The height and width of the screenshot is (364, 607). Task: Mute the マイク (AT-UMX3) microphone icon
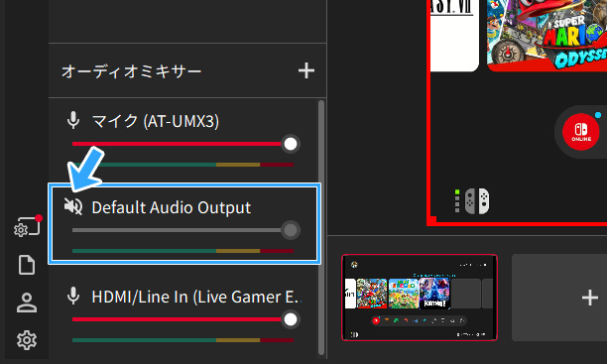pyautogui.click(x=73, y=120)
